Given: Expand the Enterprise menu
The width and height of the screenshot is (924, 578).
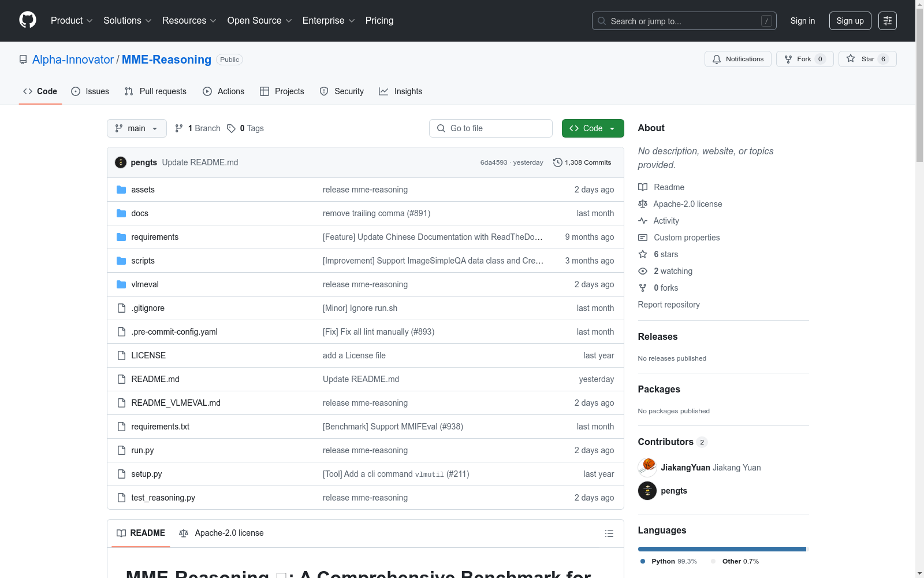Looking at the screenshot, I should (x=329, y=21).
